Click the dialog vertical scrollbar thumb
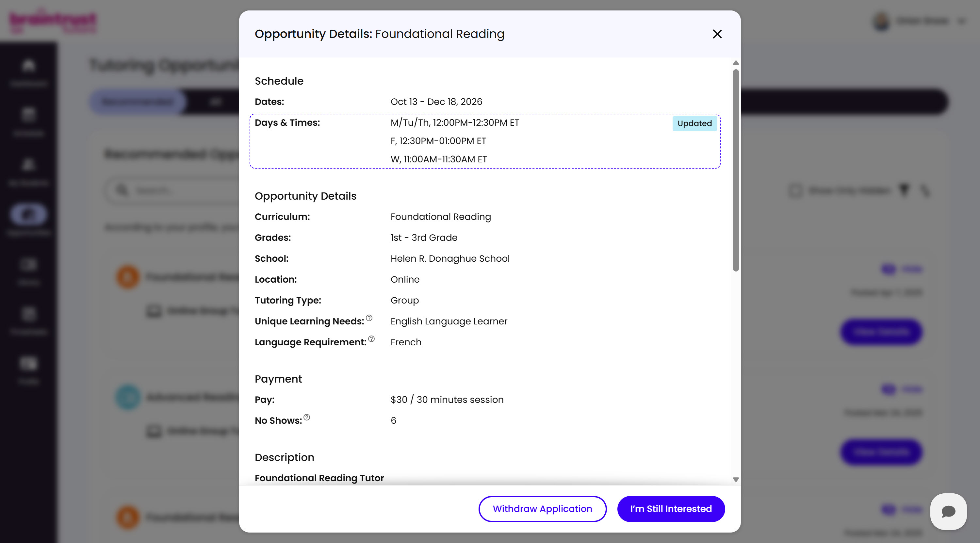 [x=735, y=170]
